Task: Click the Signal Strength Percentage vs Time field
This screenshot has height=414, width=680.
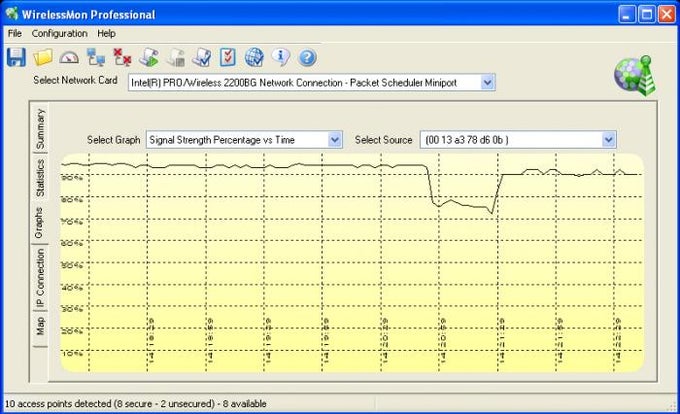Action: (244, 140)
